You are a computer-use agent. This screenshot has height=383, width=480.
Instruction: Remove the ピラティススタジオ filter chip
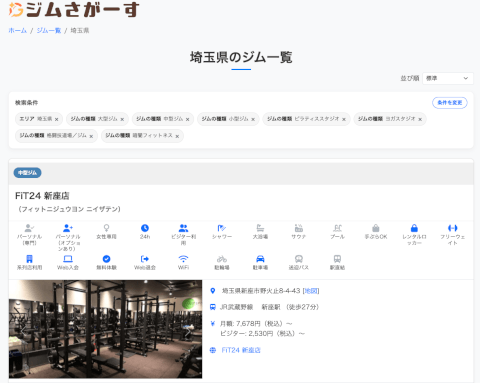344,119
